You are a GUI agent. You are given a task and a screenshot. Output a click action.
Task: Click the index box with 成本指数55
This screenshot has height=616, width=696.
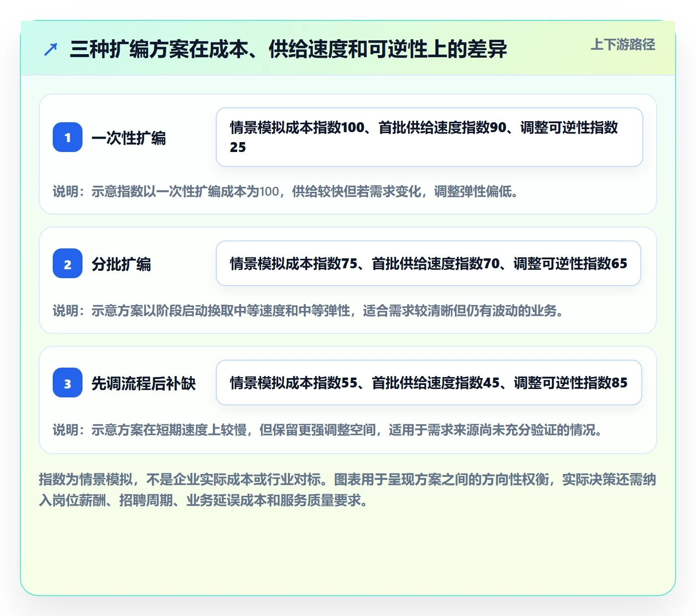click(429, 383)
